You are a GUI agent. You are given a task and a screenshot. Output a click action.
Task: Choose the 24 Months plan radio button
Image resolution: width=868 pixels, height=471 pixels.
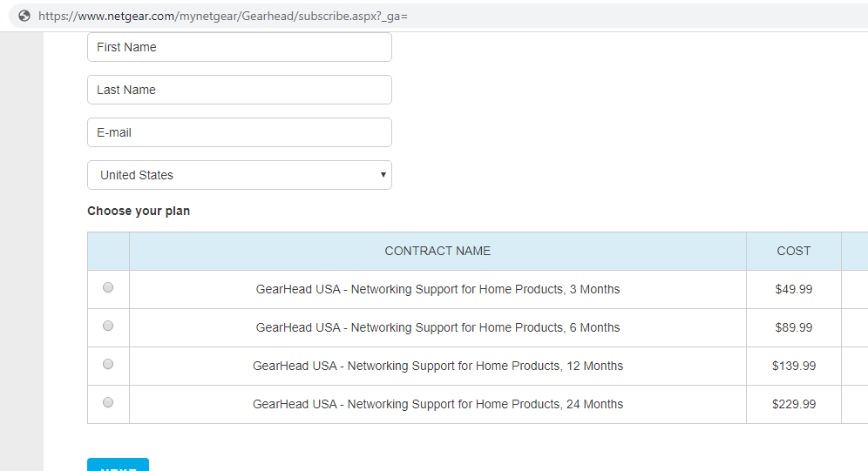(x=108, y=402)
